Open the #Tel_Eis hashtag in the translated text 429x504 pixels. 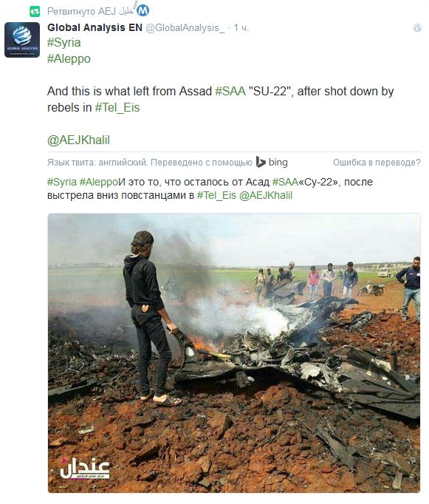point(216,195)
